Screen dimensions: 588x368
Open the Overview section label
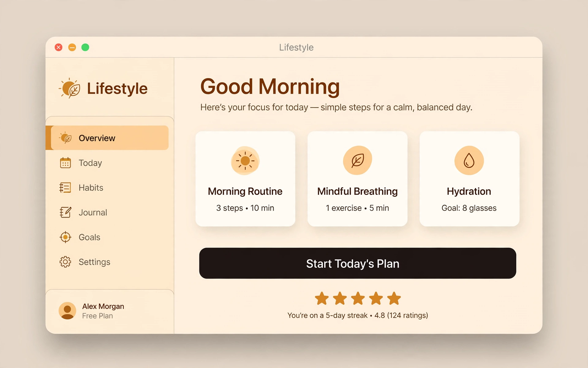coord(97,138)
